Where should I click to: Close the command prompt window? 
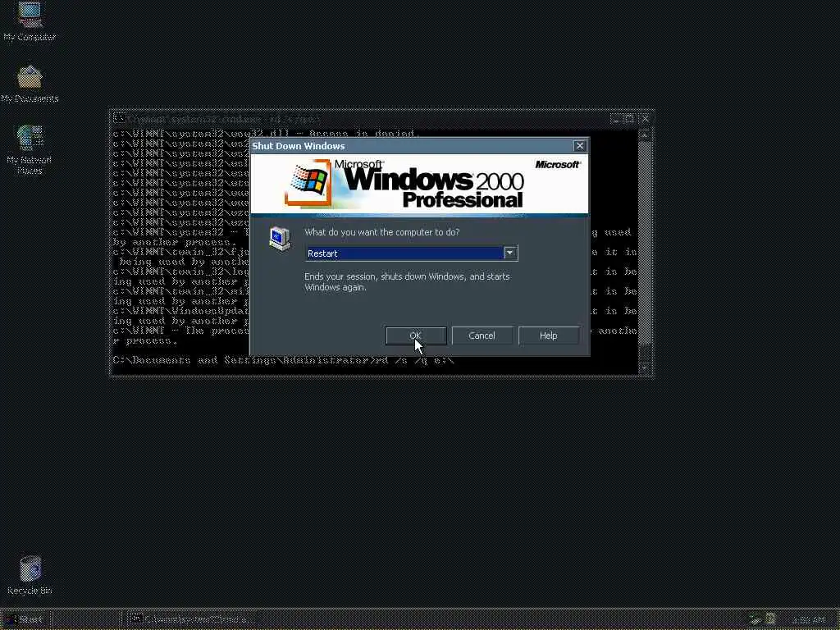point(645,119)
